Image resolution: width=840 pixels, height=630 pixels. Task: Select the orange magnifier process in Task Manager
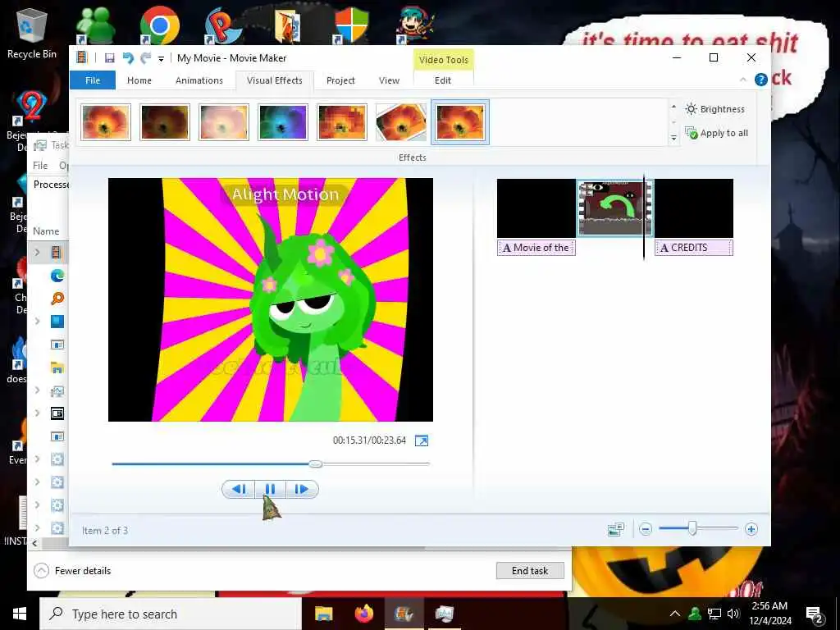[57, 299]
